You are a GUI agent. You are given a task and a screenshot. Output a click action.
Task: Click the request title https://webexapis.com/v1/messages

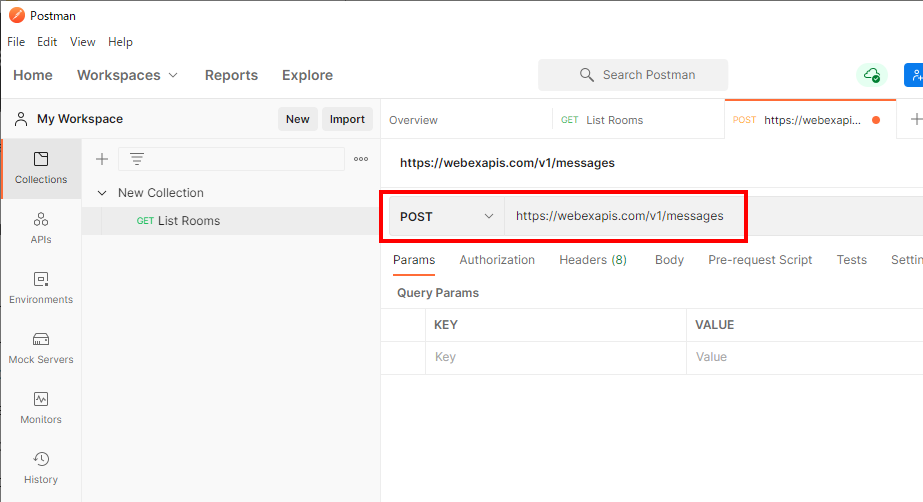[x=507, y=163]
